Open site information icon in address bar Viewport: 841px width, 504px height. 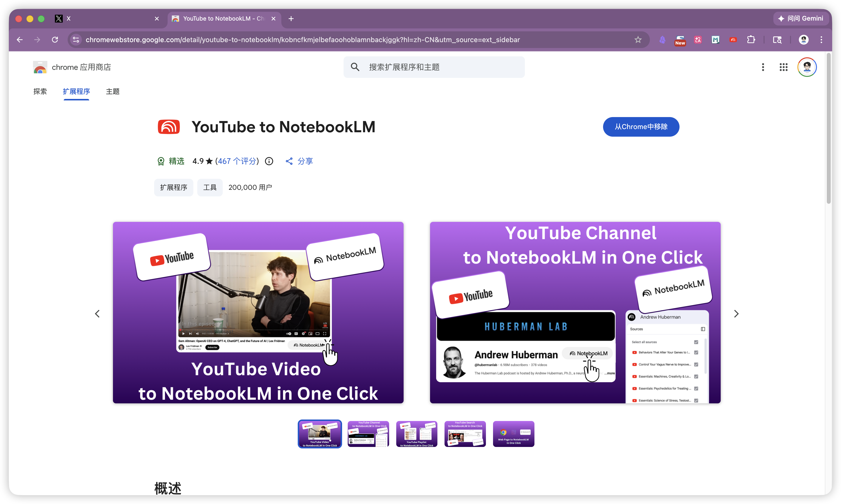[76, 40]
